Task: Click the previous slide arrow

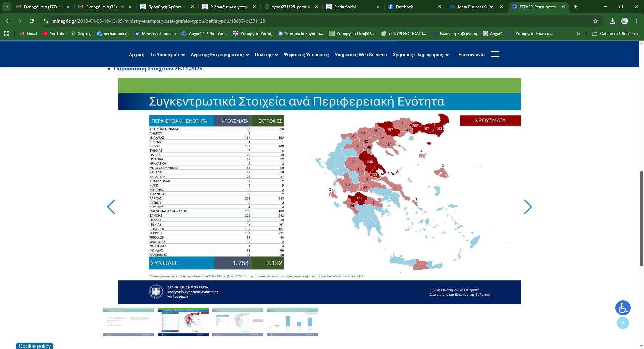Action: (x=111, y=207)
